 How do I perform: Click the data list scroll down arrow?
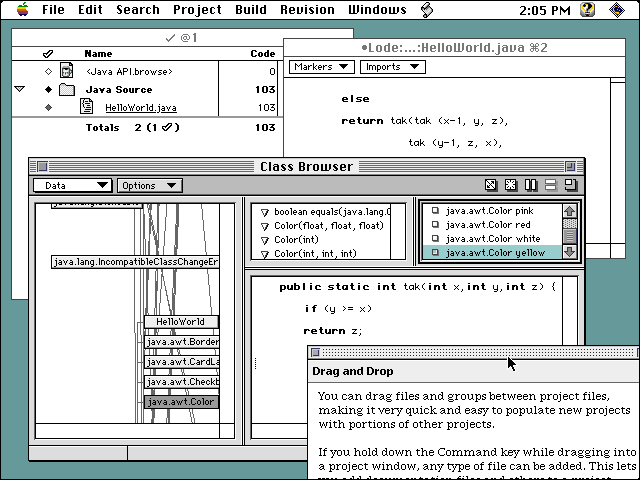pos(570,252)
